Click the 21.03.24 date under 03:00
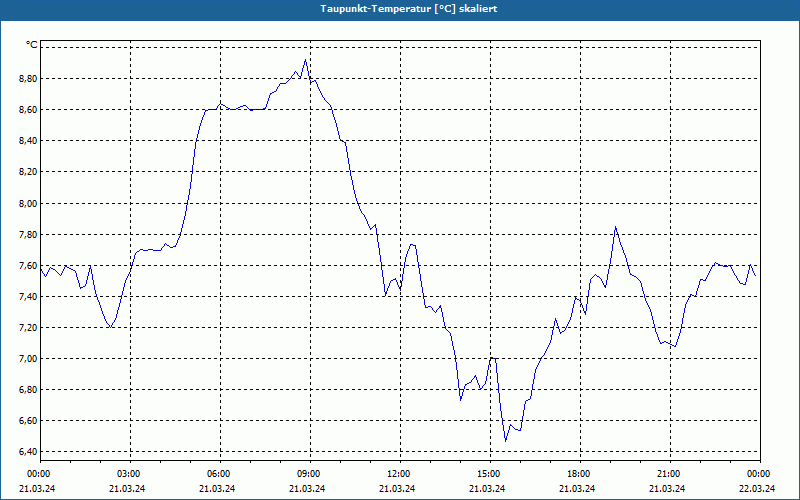Viewport: 800px width, 500px height. point(127,488)
